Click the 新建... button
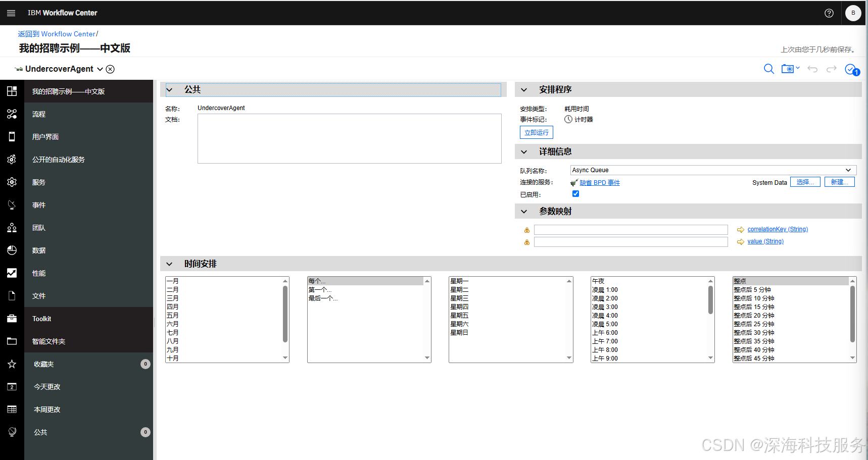The height and width of the screenshot is (460, 868). [x=840, y=182]
